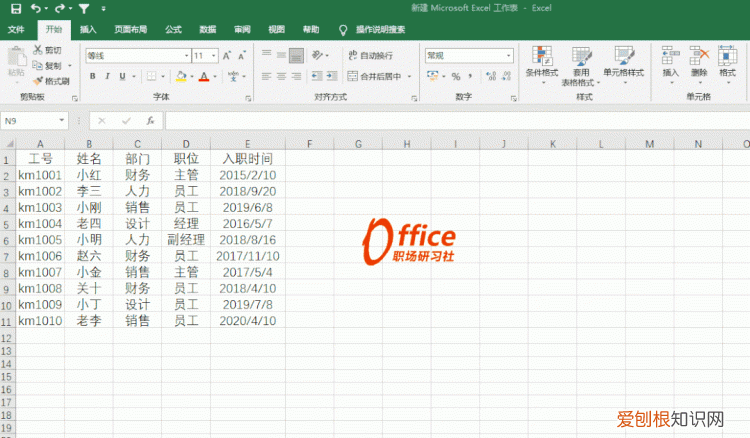Decrease indent
Viewport: 750px width, 438px height.
tap(317, 76)
